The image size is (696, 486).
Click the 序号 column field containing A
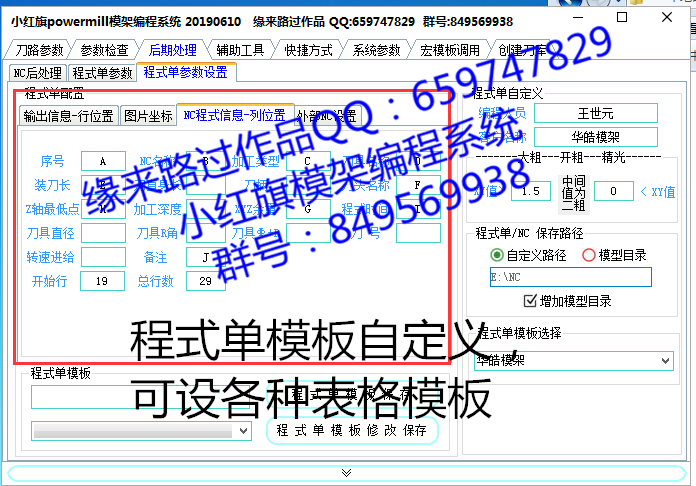pyautogui.click(x=103, y=161)
